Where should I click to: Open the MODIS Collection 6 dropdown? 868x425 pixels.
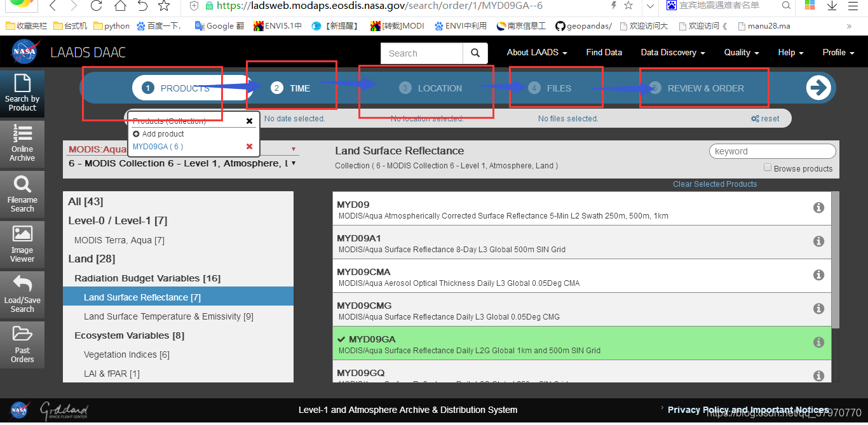182,163
